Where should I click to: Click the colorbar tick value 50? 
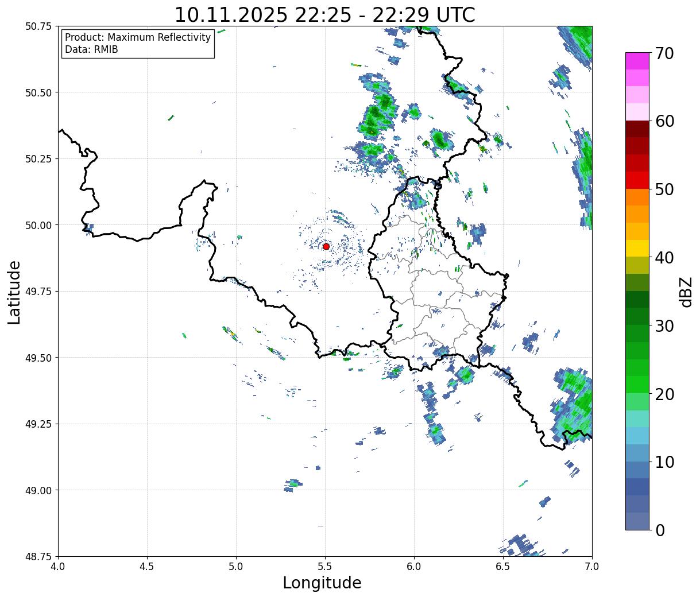664,189
